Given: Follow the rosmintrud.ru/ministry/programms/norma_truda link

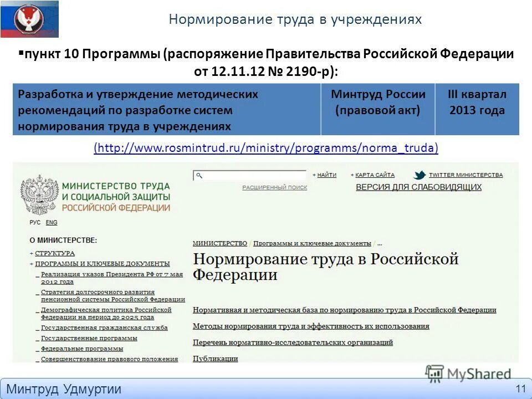Looking at the screenshot, I should pos(266,147).
